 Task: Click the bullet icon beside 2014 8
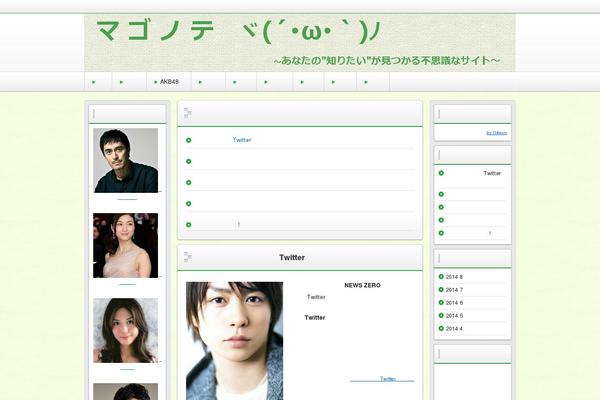click(441, 276)
